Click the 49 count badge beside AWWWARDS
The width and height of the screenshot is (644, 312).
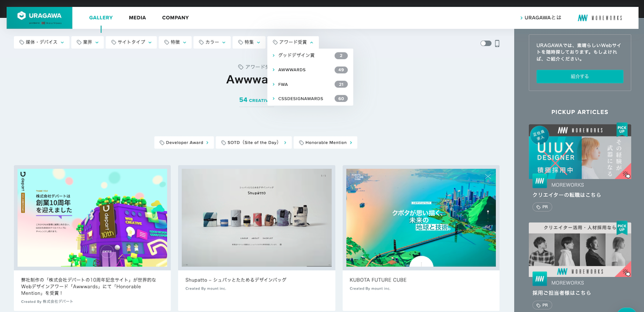(341, 70)
